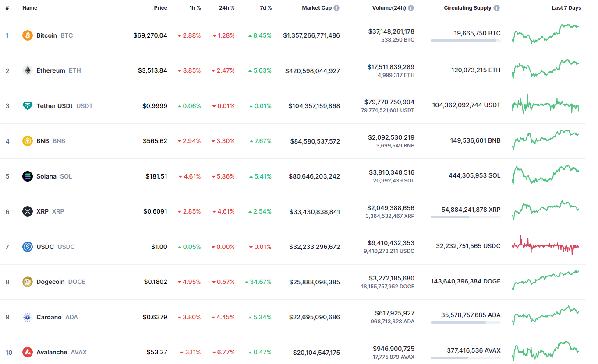Click the Bitcoin coin logo icon

coord(28,35)
